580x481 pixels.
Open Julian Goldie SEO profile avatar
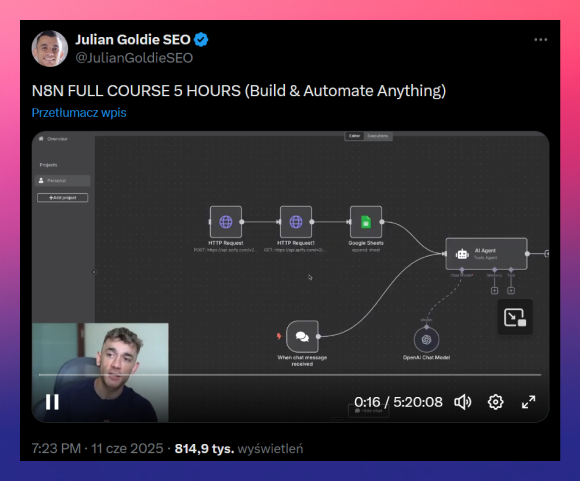50,48
